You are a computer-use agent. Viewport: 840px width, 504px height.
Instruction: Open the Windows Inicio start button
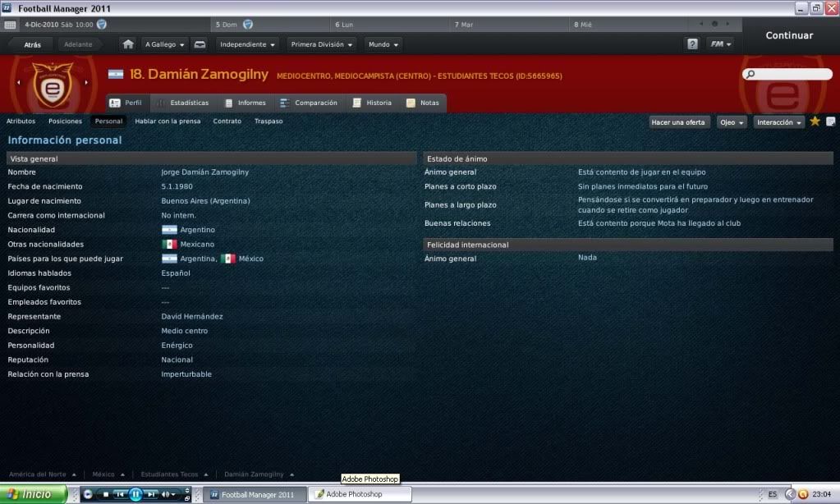click(x=33, y=494)
